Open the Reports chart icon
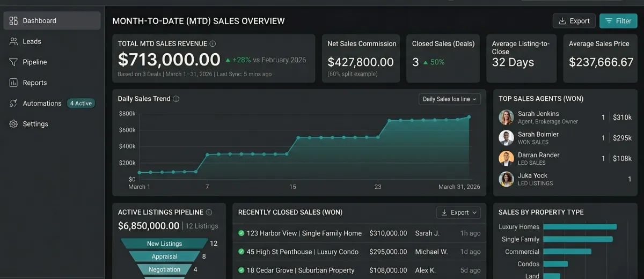Viewport: 644px width, 279px height. click(x=13, y=83)
